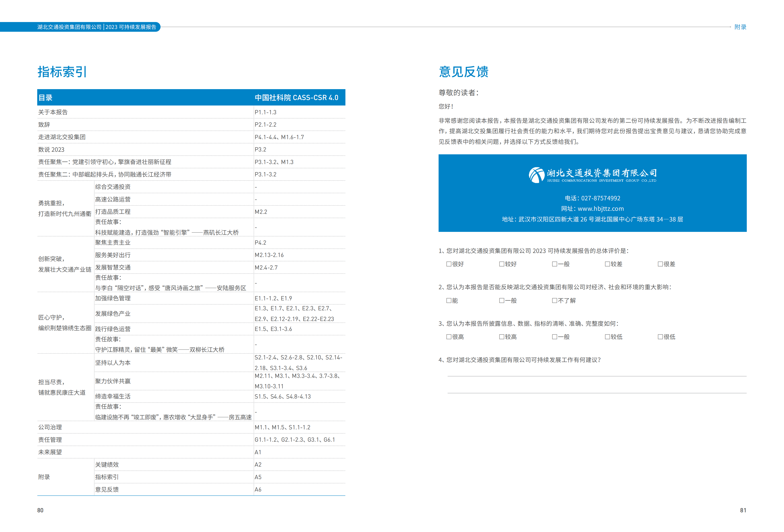This screenshot has height=532, width=784.
Task: Select the 关键绩效 appendix entry
Action: click(107, 465)
